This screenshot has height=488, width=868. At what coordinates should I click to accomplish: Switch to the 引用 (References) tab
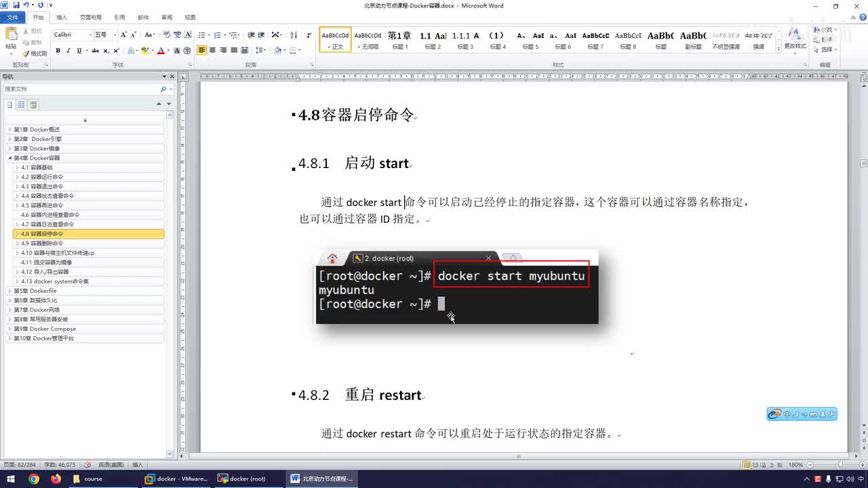(119, 18)
